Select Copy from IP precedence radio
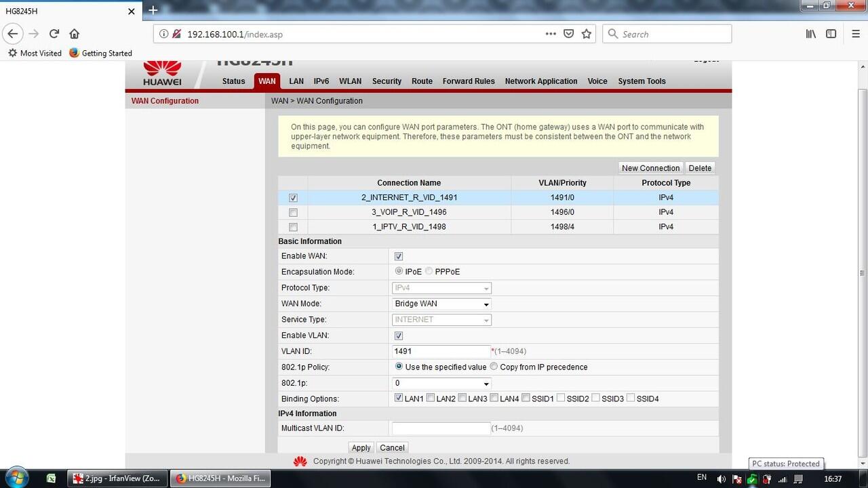Viewport: 868px width, 488px height. pos(494,367)
